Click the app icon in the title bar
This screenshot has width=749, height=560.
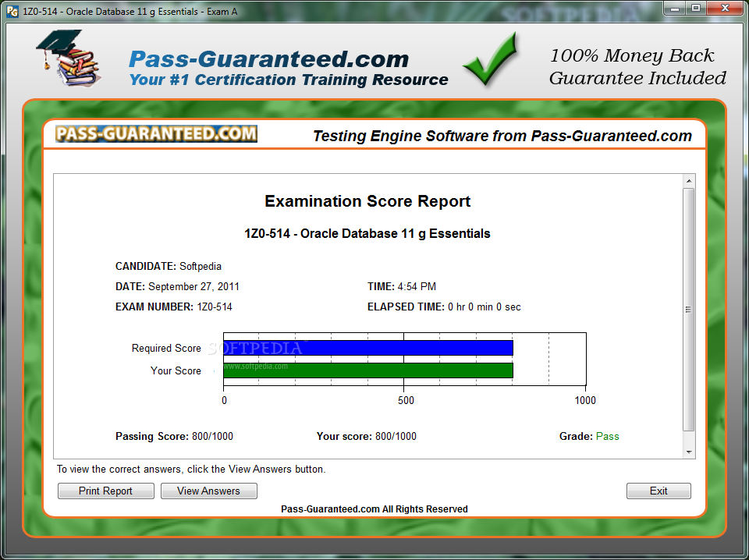(12, 12)
